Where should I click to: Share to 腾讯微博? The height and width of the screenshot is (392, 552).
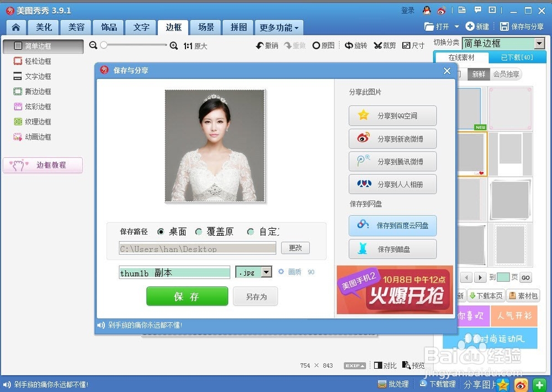coord(392,162)
